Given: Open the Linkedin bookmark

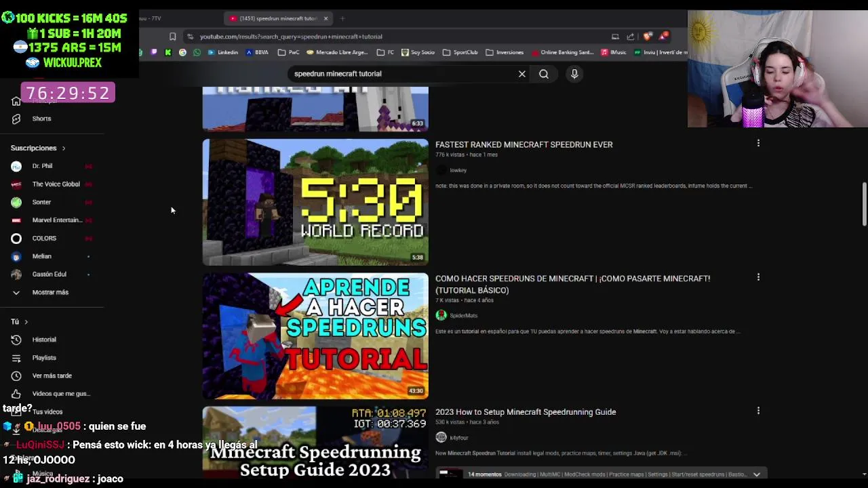Looking at the screenshot, I should tap(223, 52).
